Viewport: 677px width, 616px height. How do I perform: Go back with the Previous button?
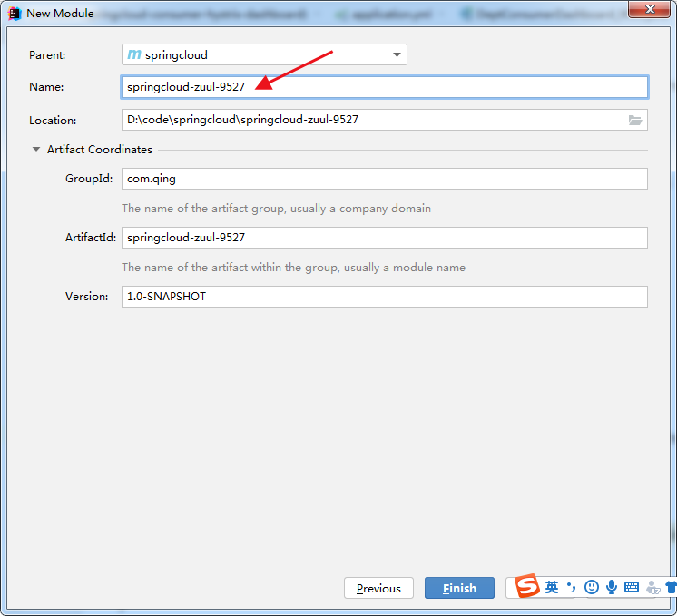point(378,588)
